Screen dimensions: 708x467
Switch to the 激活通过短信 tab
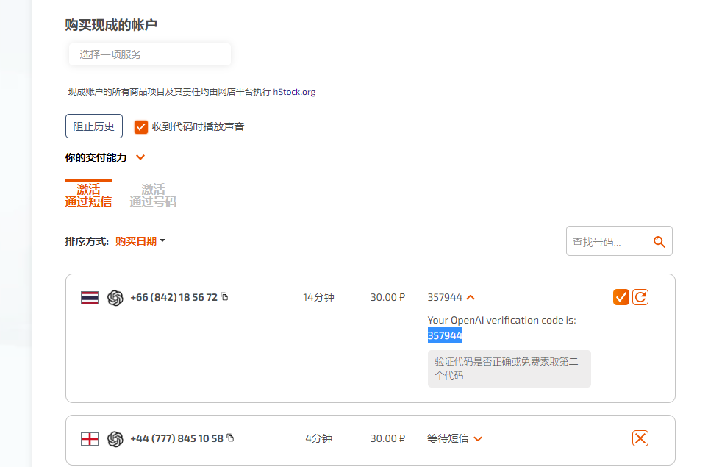pyautogui.click(x=88, y=195)
